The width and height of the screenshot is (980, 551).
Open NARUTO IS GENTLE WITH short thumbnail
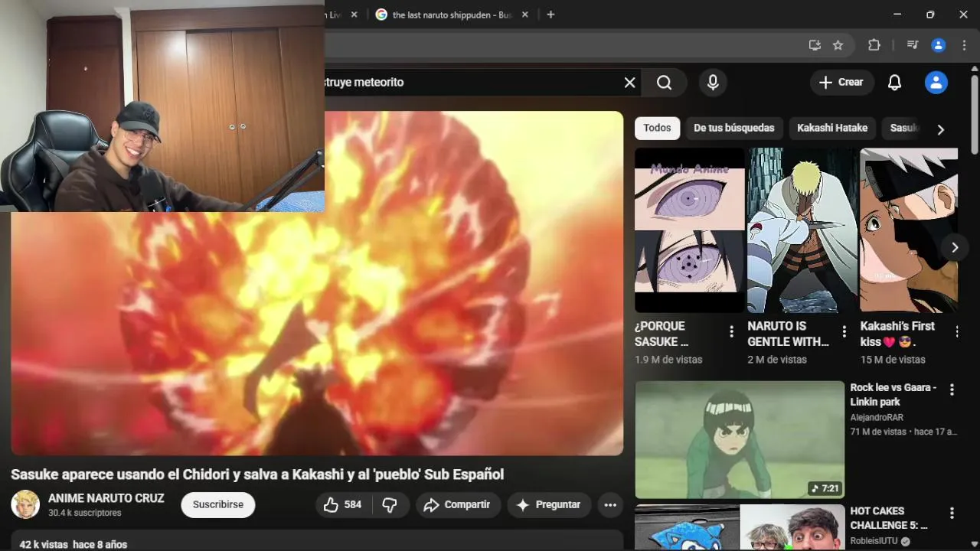[802, 230]
